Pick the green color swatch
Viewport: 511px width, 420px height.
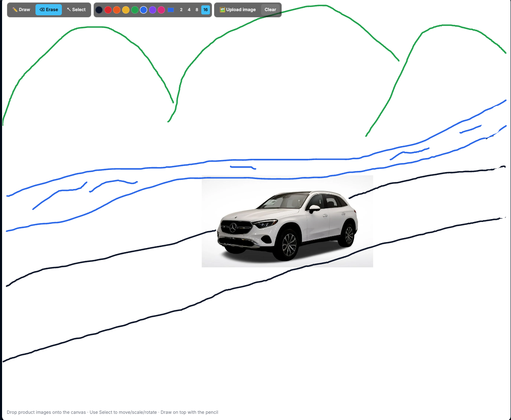tap(134, 10)
